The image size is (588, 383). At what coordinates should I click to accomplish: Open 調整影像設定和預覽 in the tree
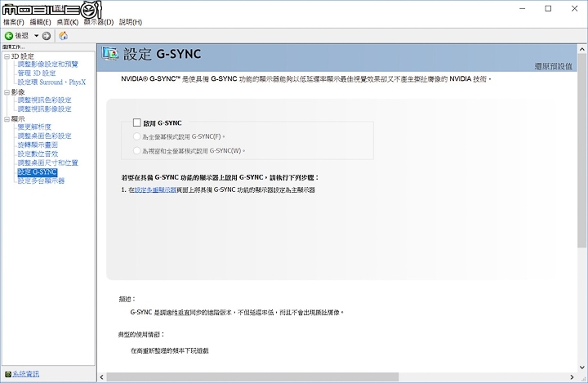pos(48,65)
